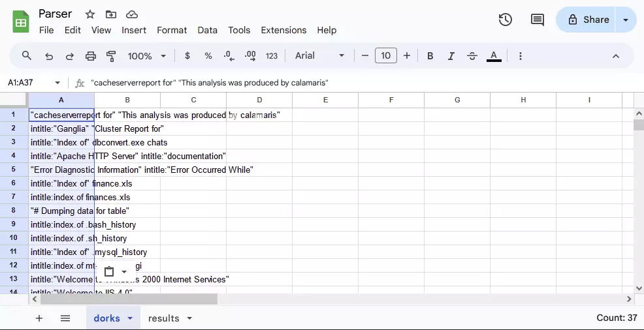This screenshot has height=330, width=644.
Task: Toggle italic formatting
Action: pyautogui.click(x=451, y=55)
